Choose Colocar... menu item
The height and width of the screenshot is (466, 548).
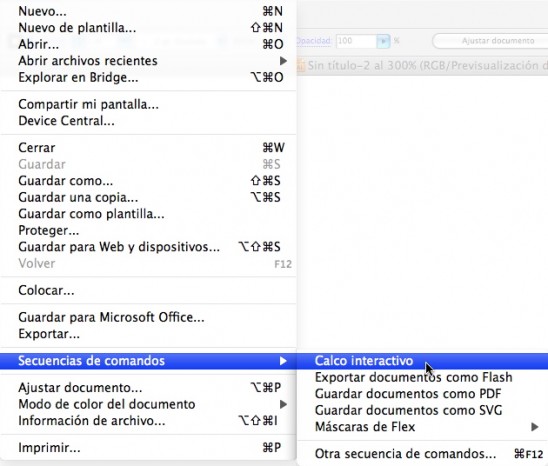click(148, 290)
